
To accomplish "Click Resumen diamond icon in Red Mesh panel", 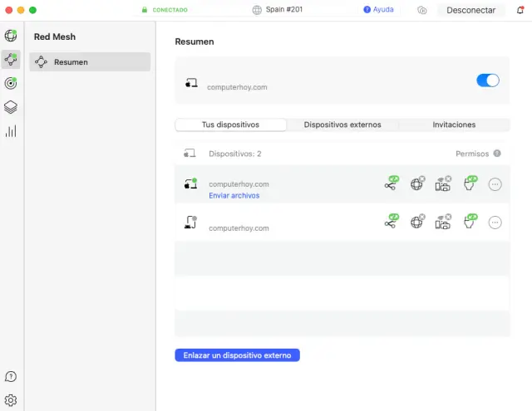I will tap(41, 61).
